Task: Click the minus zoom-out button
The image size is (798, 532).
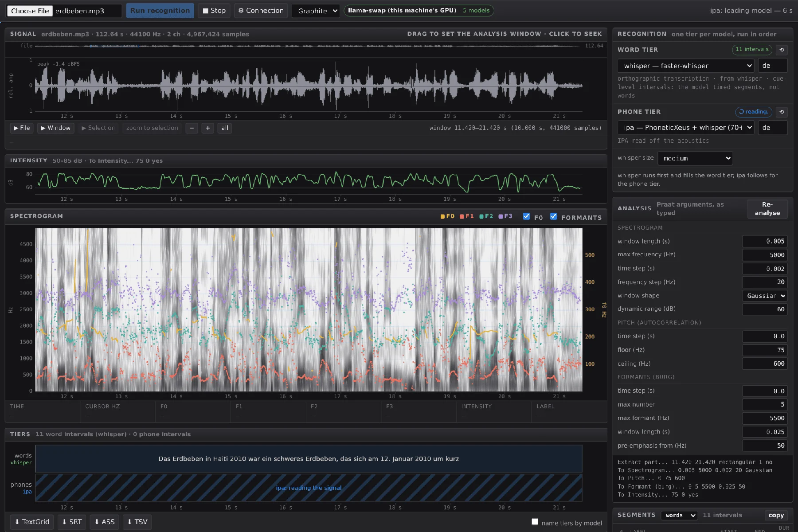Action: (192, 128)
